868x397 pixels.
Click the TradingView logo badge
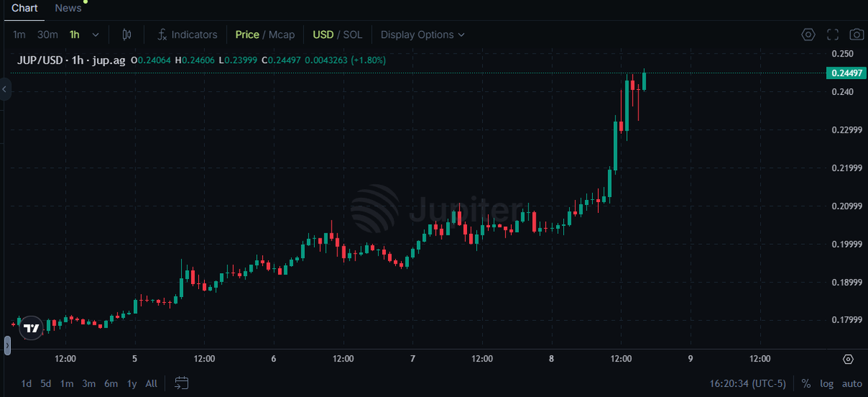[x=31, y=328]
